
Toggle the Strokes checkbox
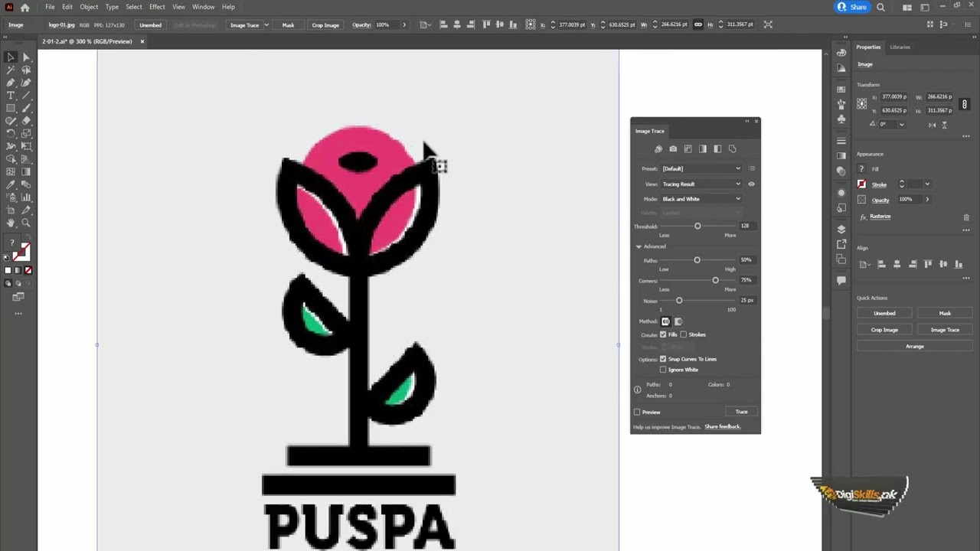(x=684, y=334)
